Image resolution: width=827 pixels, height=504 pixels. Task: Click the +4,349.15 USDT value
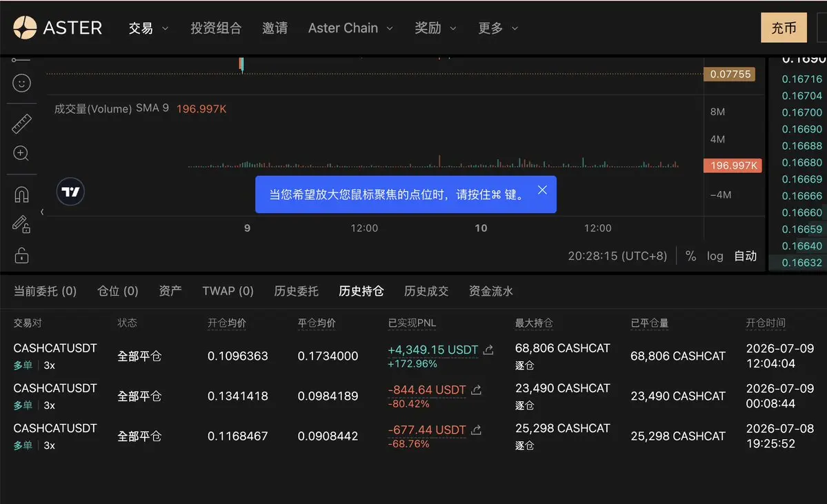(432, 350)
